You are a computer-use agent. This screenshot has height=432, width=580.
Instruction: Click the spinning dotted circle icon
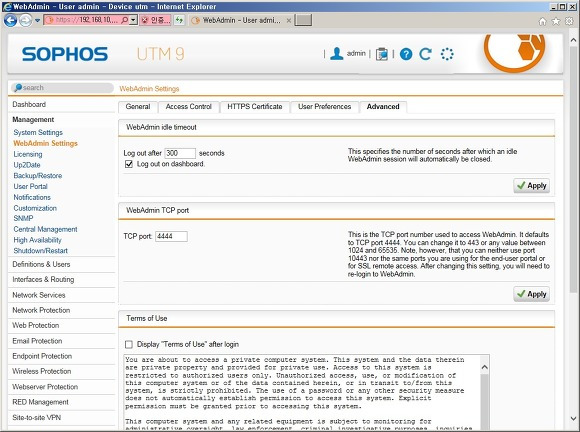tap(447, 54)
